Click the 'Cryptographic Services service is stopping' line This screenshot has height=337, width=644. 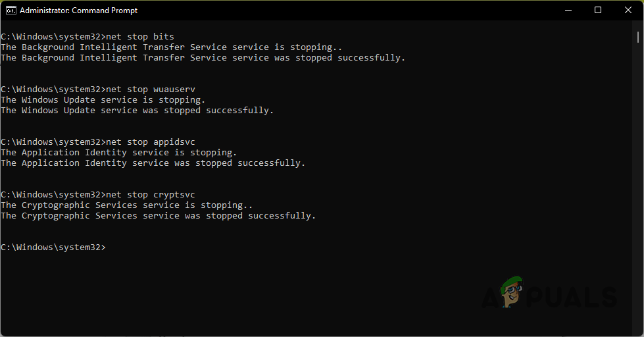click(x=126, y=205)
